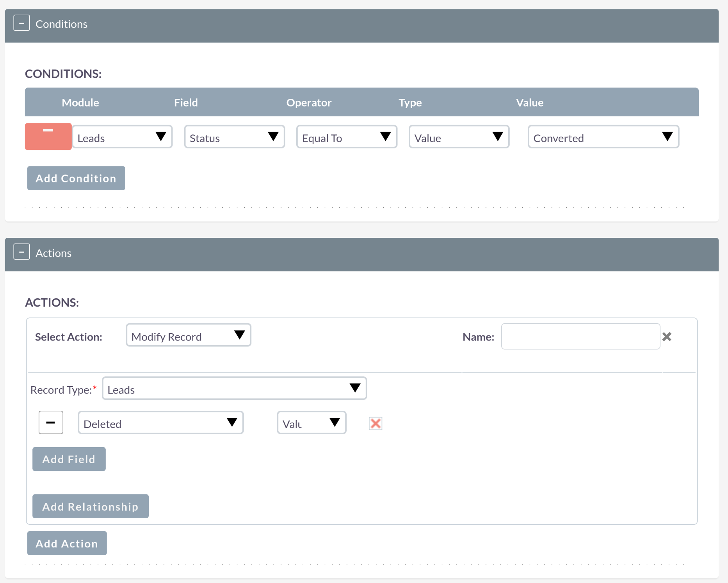The image size is (728, 583).
Task: Open the condition Module dropdown showing Leads
Action: point(122,137)
